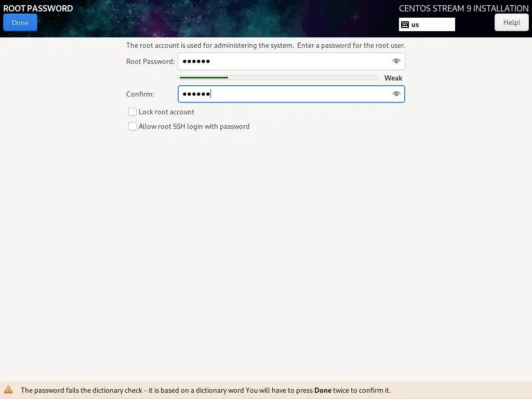
Task: Click the root account description text
Action: point(265,46)
